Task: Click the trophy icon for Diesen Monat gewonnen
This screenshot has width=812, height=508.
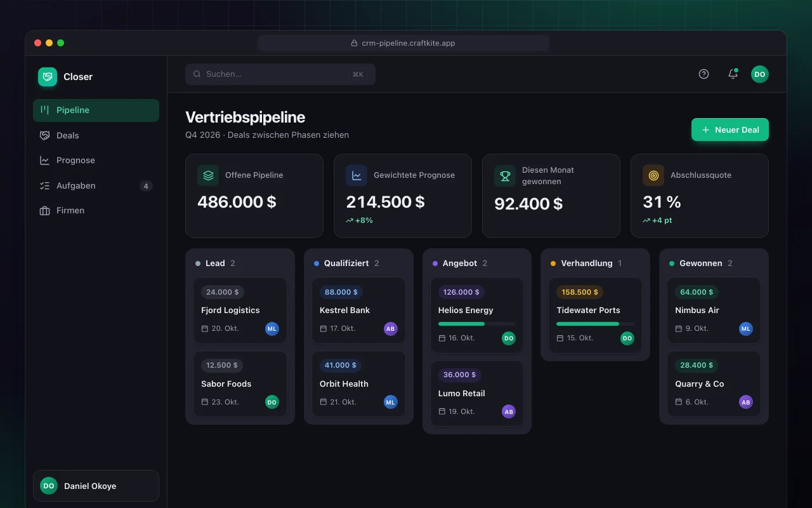Action: [x=505, y=176]
